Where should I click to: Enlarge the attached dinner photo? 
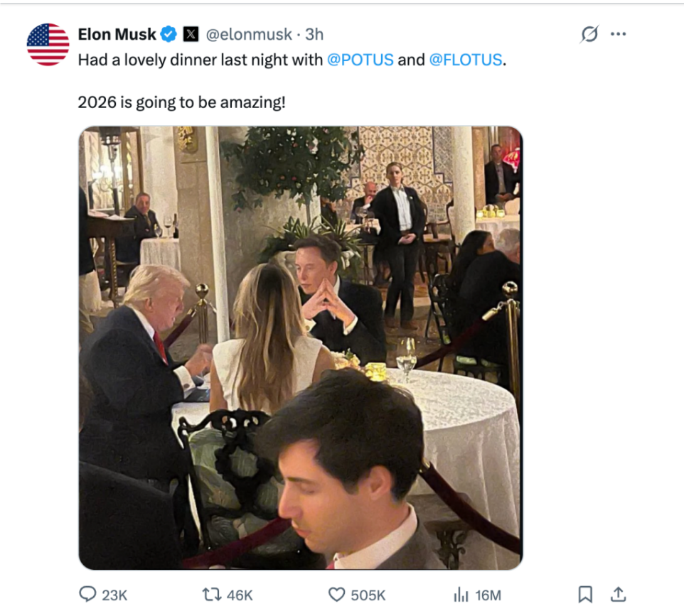(300, 348)
